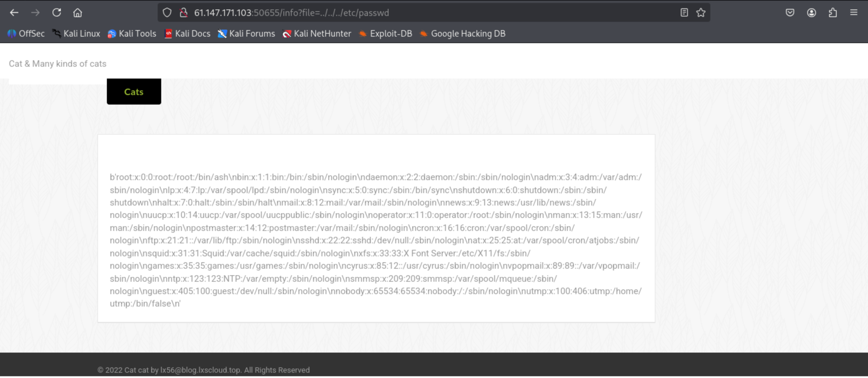Click the forward navigation arrow
Screen dimensions: 868x378
pos(35,13)
